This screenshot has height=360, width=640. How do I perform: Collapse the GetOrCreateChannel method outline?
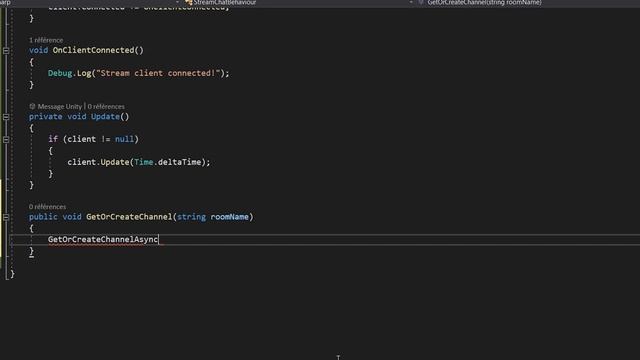(x=6, y=217)
